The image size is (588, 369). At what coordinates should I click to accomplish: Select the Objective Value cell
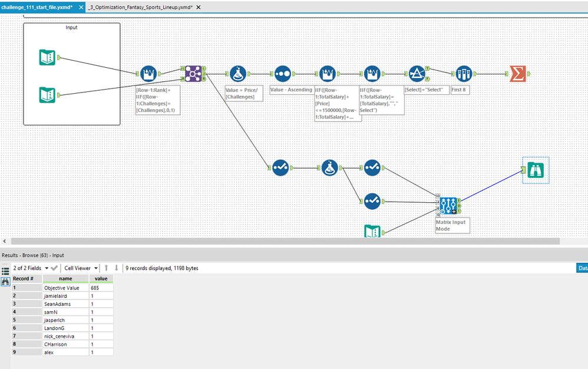(65, 288)
